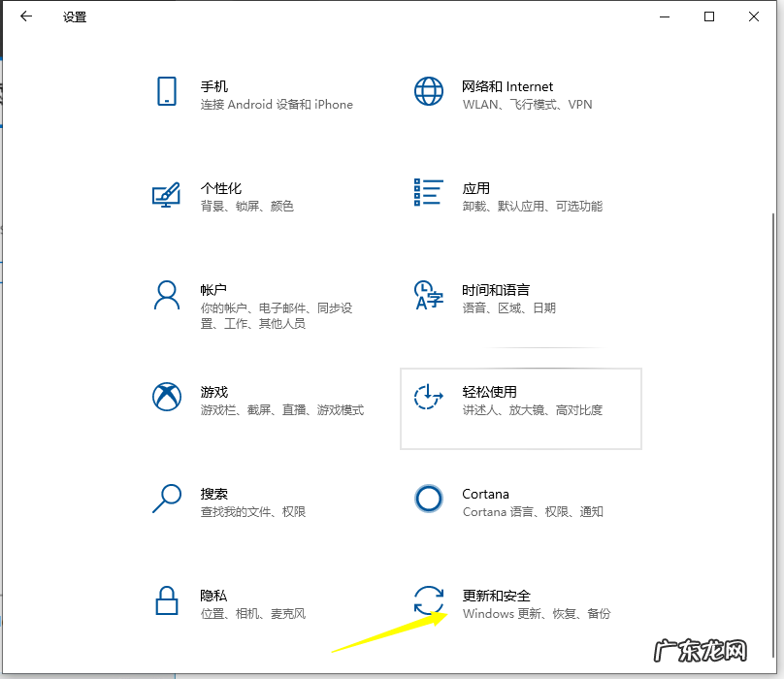The image size is (784, 679).
Task: Open Accounts via the person icon
Action: click(166, 297)
